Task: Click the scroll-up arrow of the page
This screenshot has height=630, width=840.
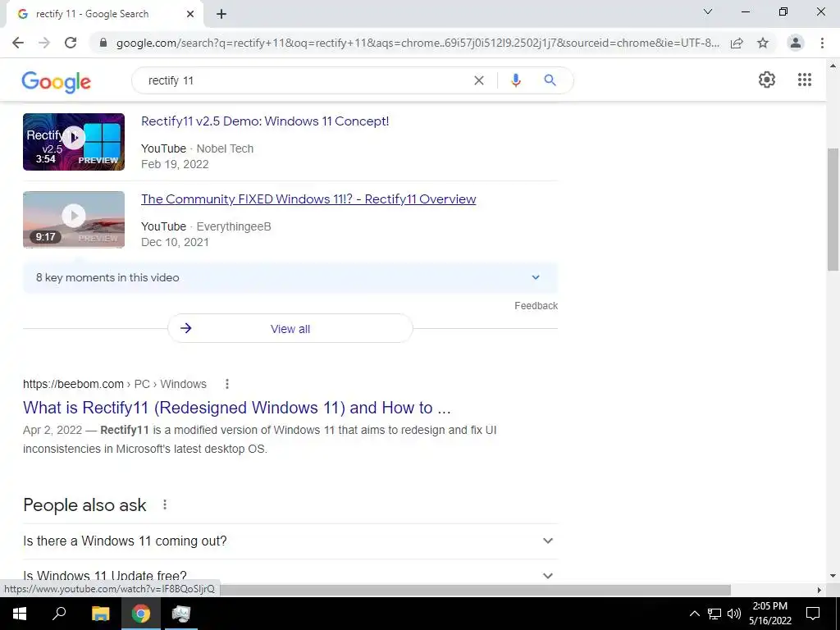Action: pyautogui.click(x=833, y=66)
